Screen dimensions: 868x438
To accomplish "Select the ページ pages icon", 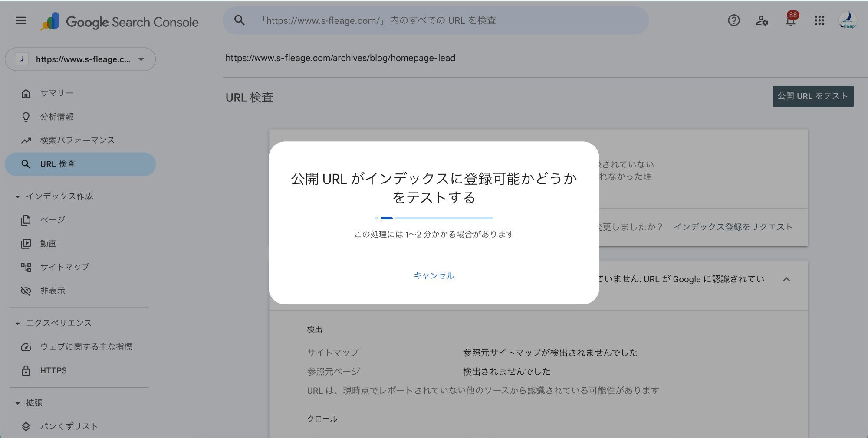I will [26, 220].
